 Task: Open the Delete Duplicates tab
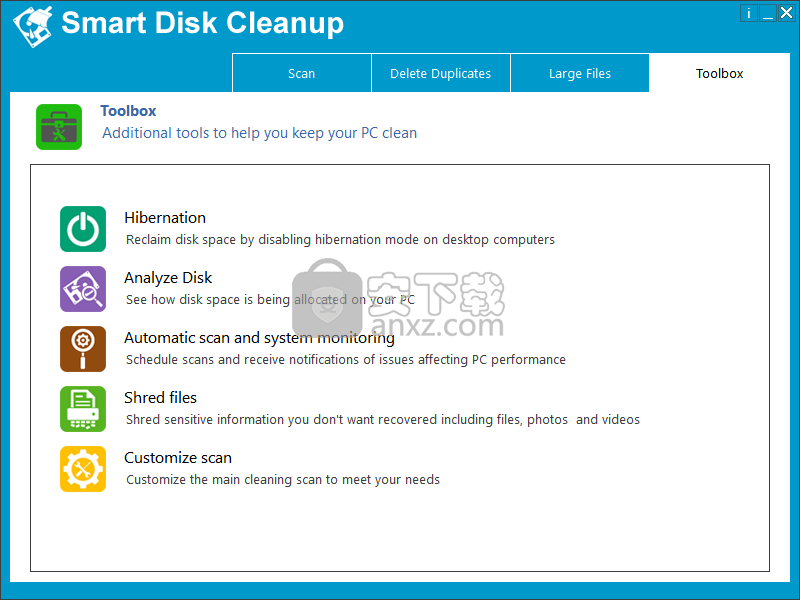pyautogui.click(x=441, y=73)
